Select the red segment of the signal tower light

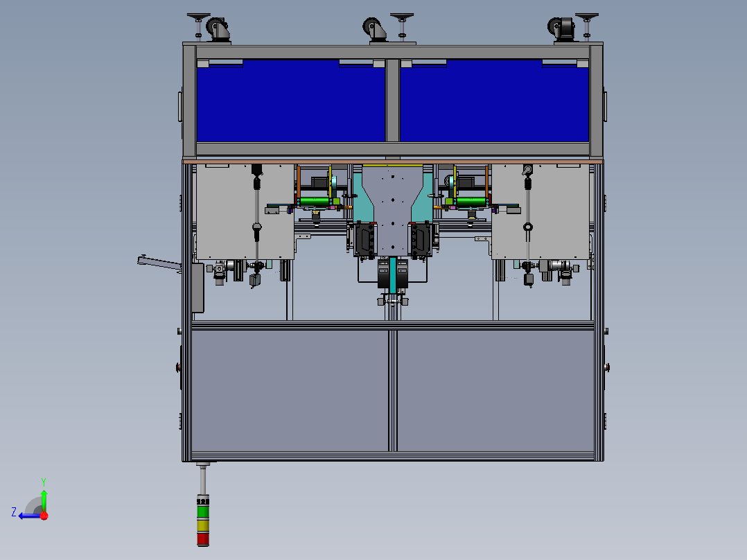tap(203, 539)
